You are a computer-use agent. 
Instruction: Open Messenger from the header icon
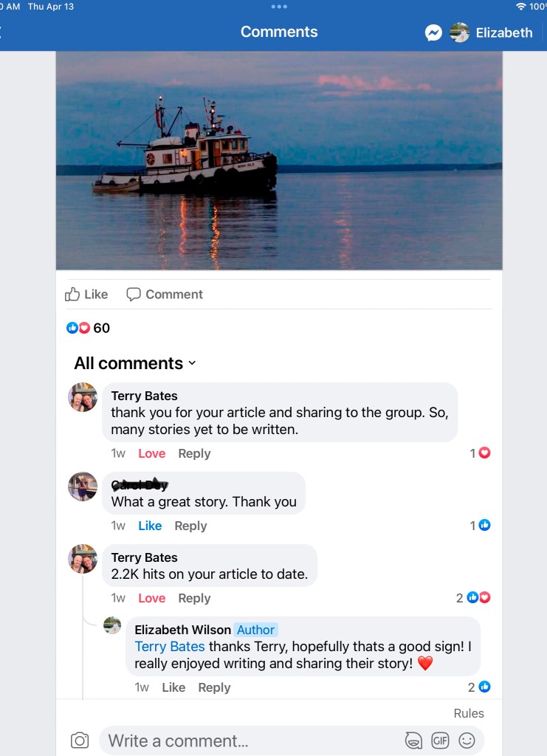pyautogui.click(x=433, y=32)
